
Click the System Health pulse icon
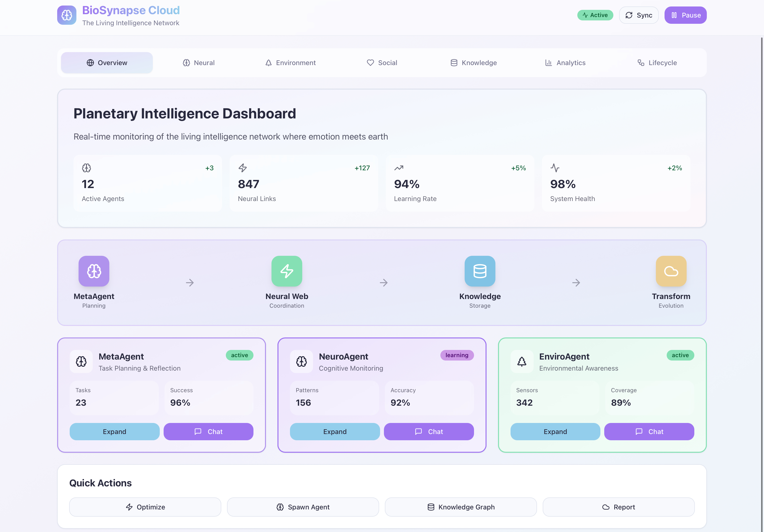pos(555,168)
